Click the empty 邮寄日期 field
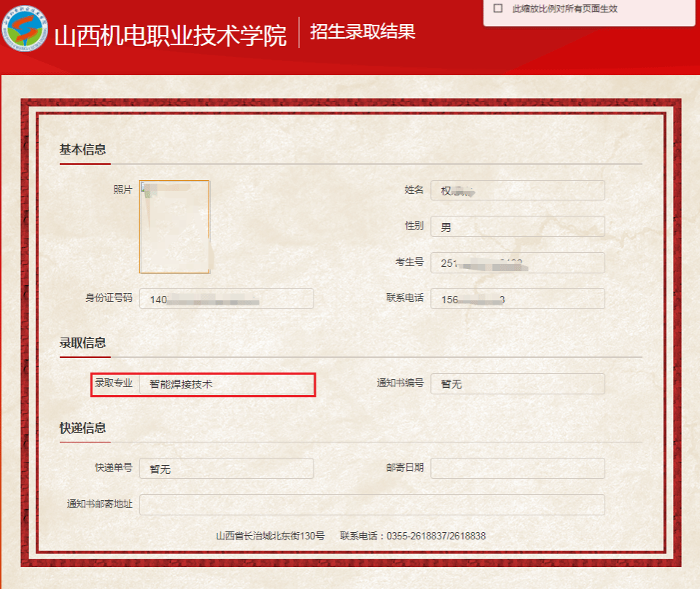The height and width of the screenshot is (589, 700). [x=517, y=468]
